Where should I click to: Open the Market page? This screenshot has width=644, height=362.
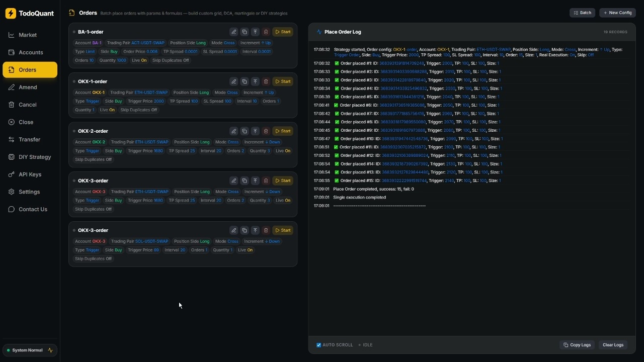30,35
